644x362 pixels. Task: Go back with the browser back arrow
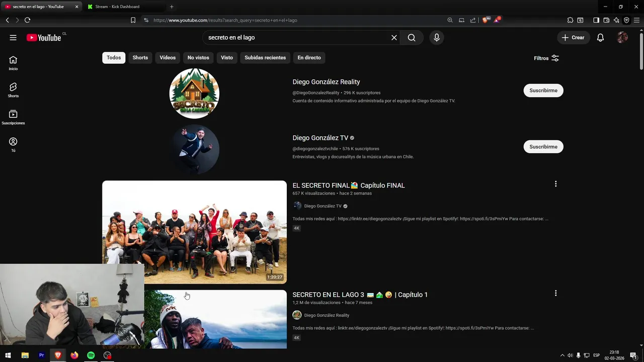tap(7, 20)
